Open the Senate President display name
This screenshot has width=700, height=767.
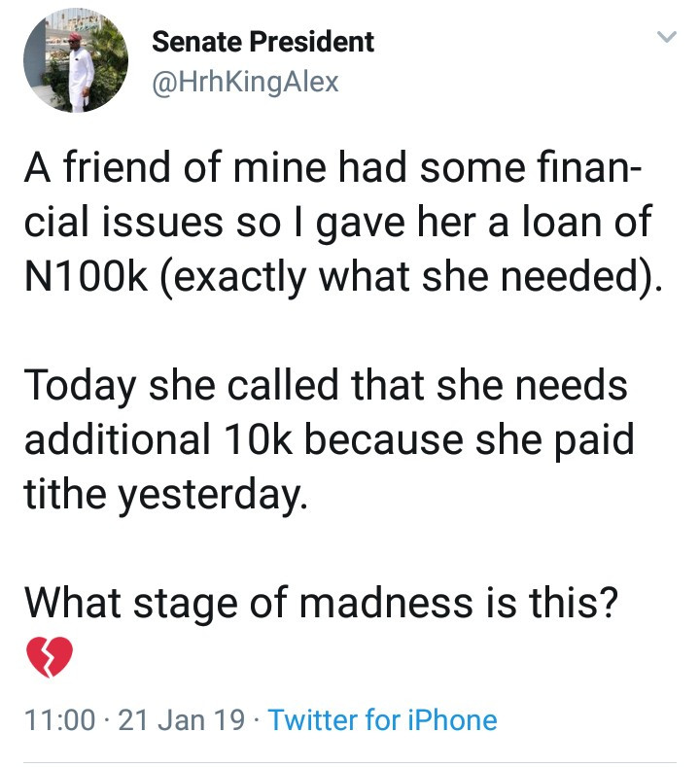point(263,43)
